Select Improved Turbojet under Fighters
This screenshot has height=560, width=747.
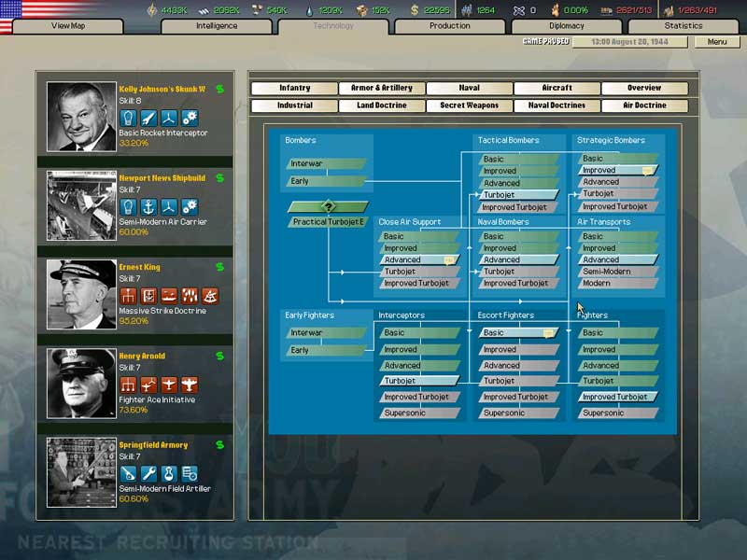pos(618,397)
